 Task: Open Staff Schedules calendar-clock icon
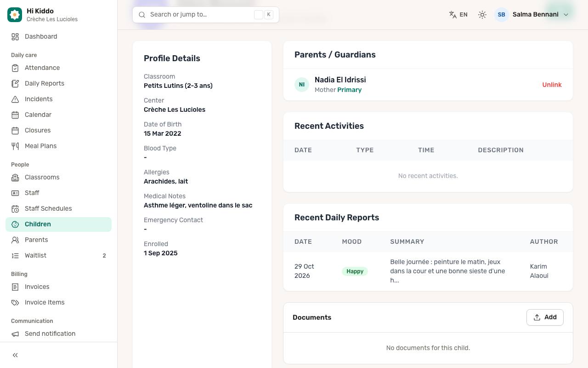coord(15,208)
